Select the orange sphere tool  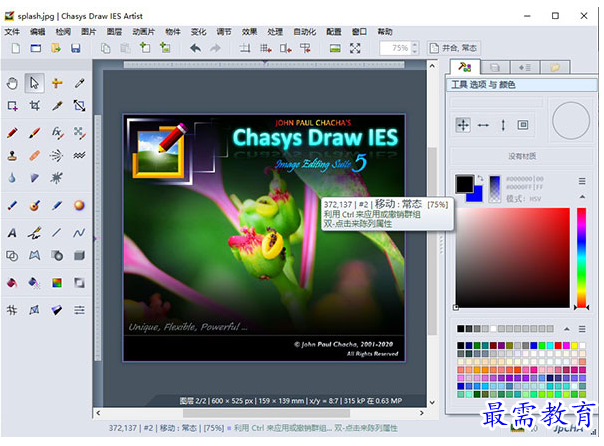tap(79, 205)
